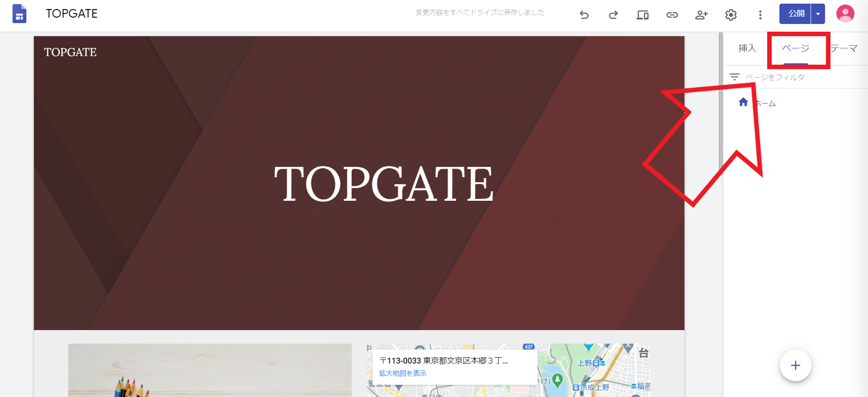Open the Google Sites home logo
This screenshot has height=397, width=868.
[x=19, y=14]
